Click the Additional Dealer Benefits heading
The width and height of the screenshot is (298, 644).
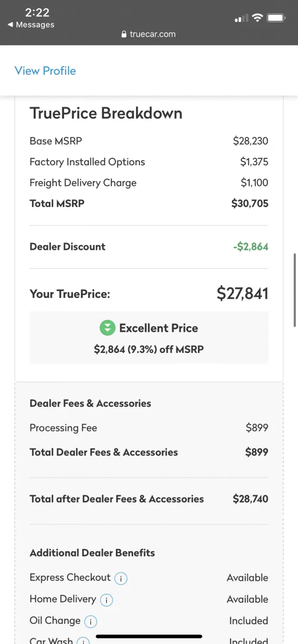92,553
